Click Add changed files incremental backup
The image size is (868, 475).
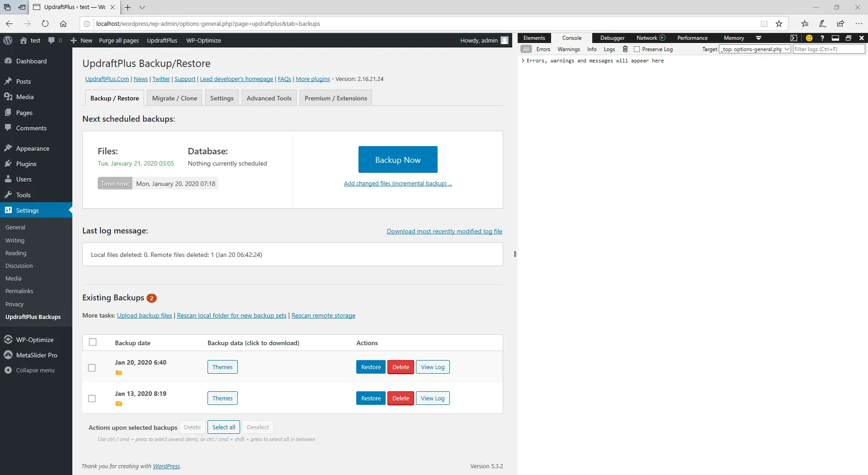398,183
